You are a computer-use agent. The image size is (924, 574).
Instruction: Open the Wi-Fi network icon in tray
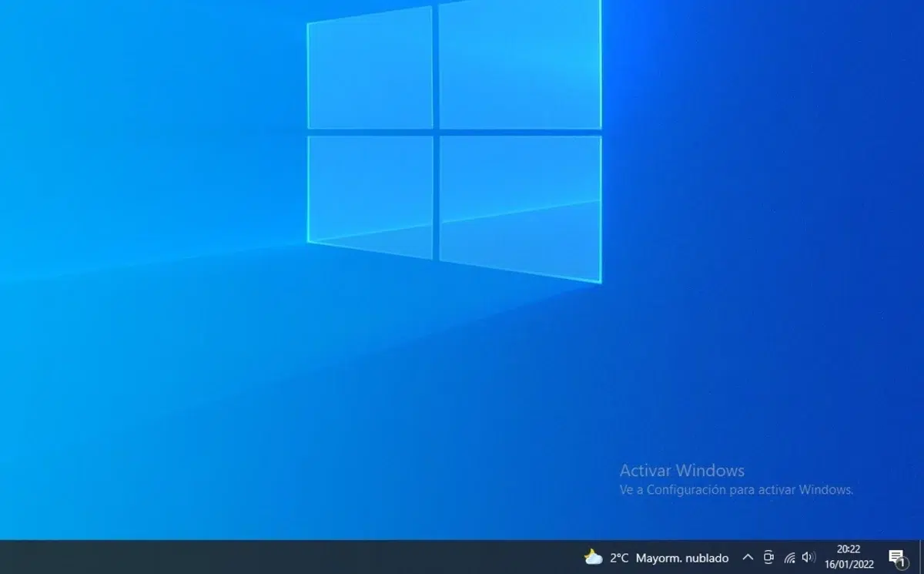(x=789, y=557)
